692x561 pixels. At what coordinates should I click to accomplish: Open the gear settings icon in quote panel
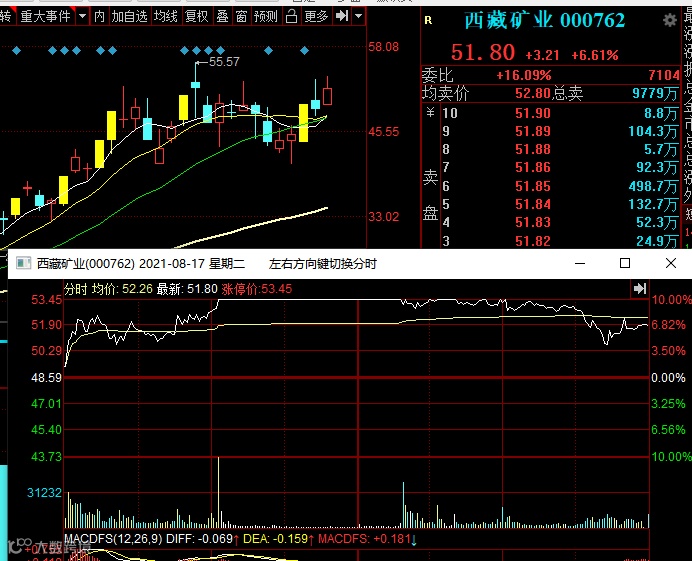coord(669,20)
